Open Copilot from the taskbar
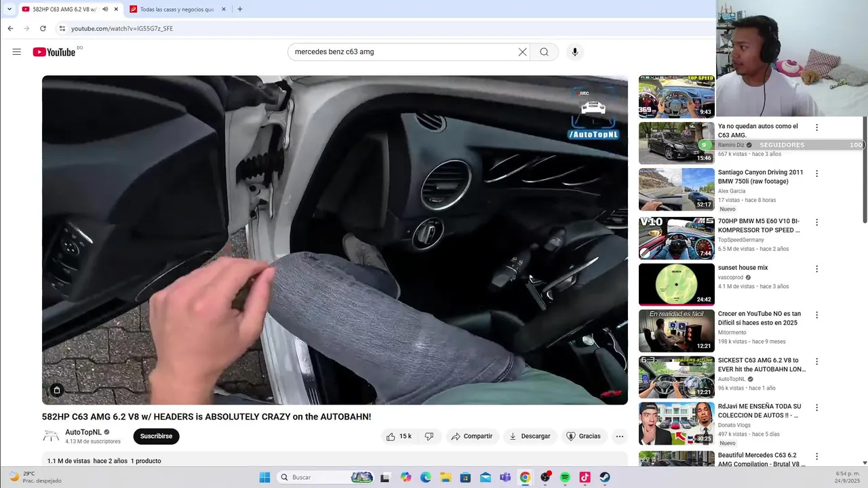The width and height of the screenshot is (868, 488). tap(406, 477)
